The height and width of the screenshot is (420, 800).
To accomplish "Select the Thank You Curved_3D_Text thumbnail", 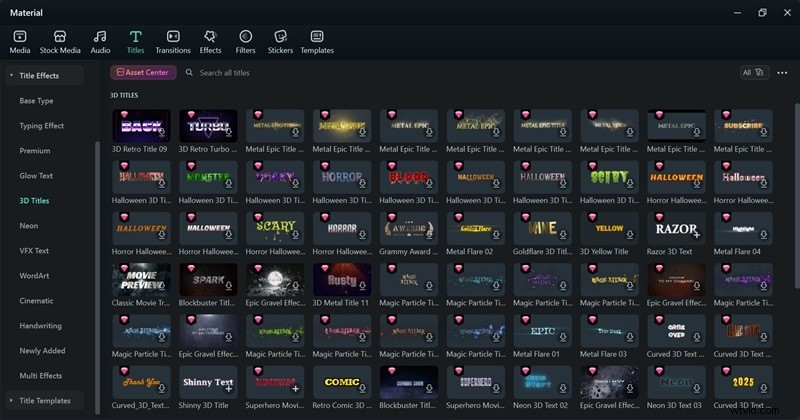I will 141,382.
